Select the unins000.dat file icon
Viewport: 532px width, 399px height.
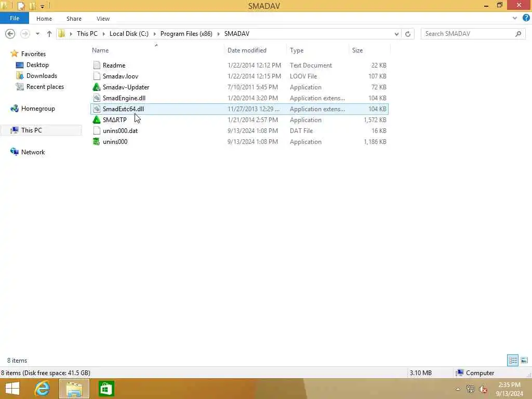[97, 130]
